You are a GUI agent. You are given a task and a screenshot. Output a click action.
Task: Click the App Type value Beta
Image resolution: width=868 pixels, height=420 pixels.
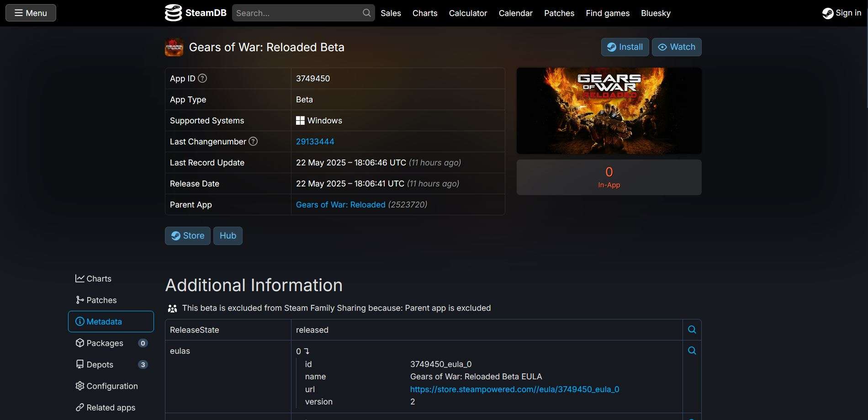304,100
